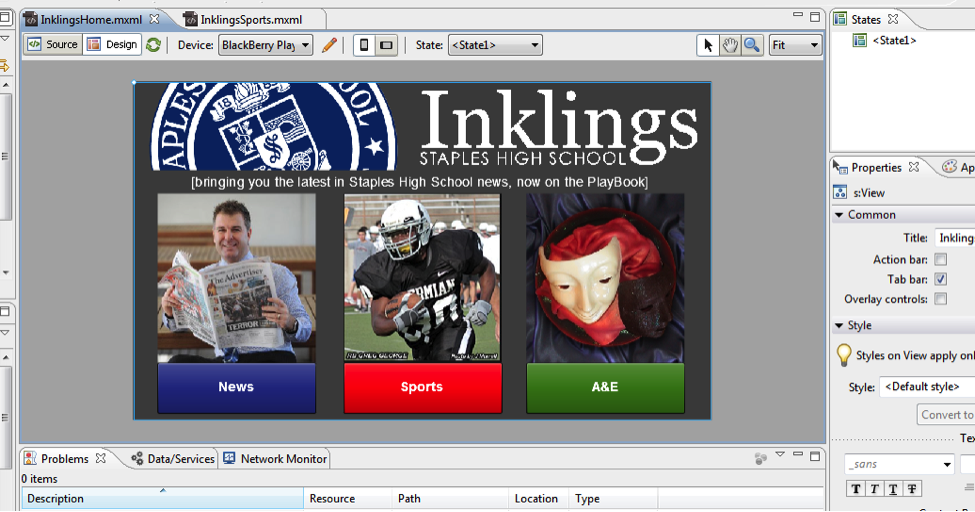Switch to InklingsSports.mxml tab
Image resolution: width=975 pixels, height=512 pixels.
[250, 19]
